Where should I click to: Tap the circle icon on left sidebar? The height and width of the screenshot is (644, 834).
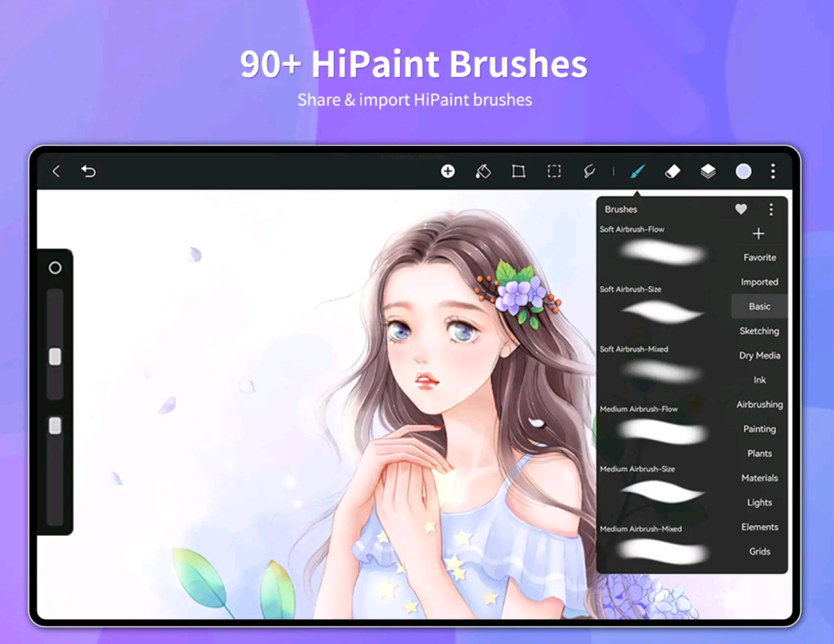click(x=55, y=267)
